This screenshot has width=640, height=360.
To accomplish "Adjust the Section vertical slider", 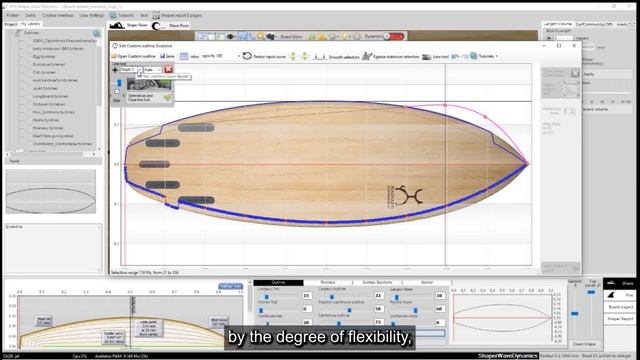I will [x=575, y=313].
